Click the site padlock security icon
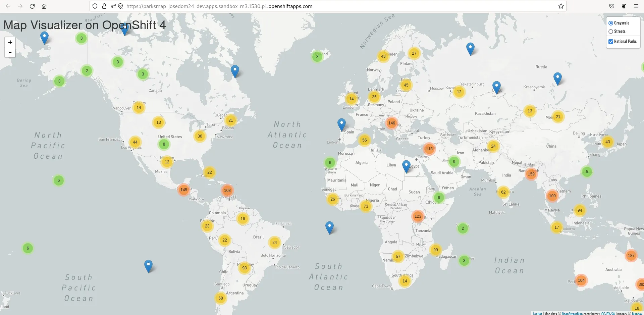Viewport: 644px width, 315px height. point(104,6)
